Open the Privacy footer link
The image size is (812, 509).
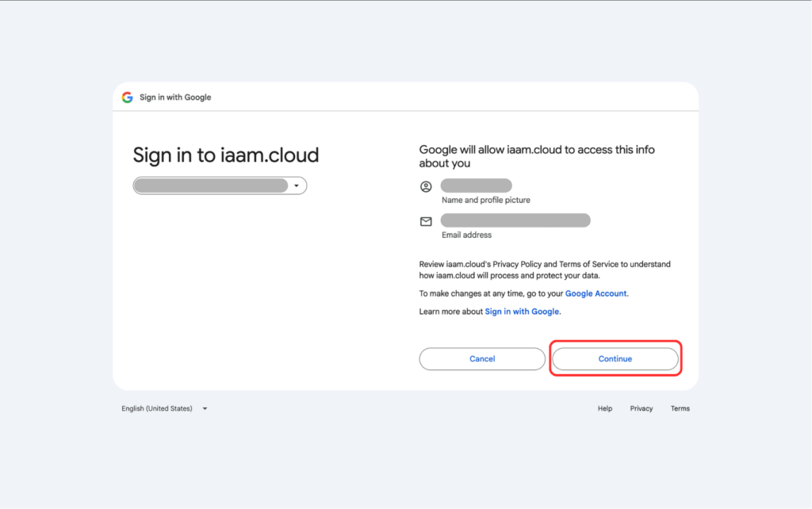tap(641, 408)
